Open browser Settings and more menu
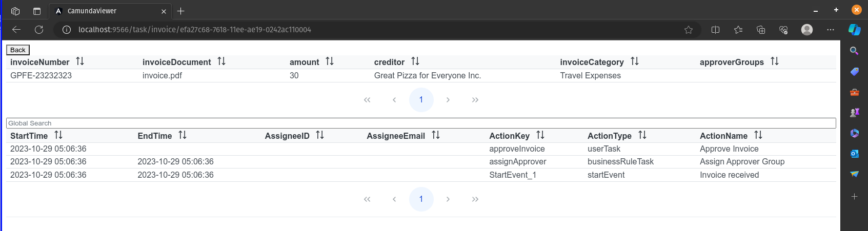868x231 pixels. click(831, 30)
